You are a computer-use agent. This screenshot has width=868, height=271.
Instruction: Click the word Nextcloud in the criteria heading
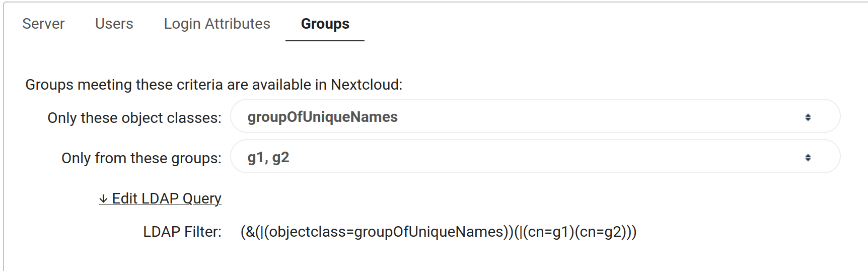pos(365,85)
